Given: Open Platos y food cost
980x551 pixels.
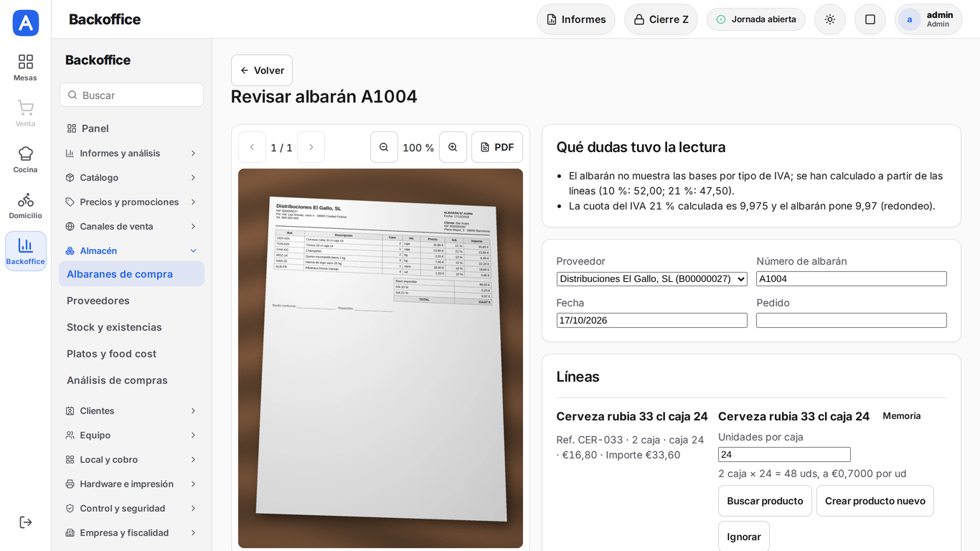Looking at the screenshot, I should (x=131, y=354).
